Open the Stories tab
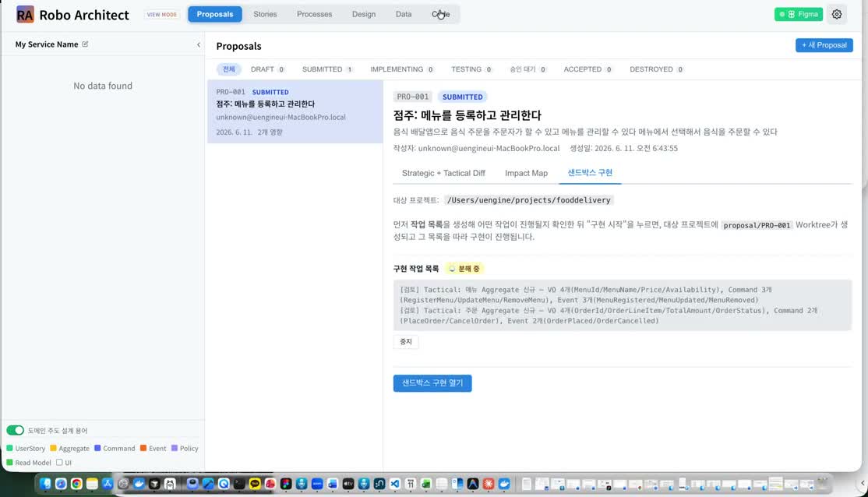This screenshot has width=868, height=497. 265,14
